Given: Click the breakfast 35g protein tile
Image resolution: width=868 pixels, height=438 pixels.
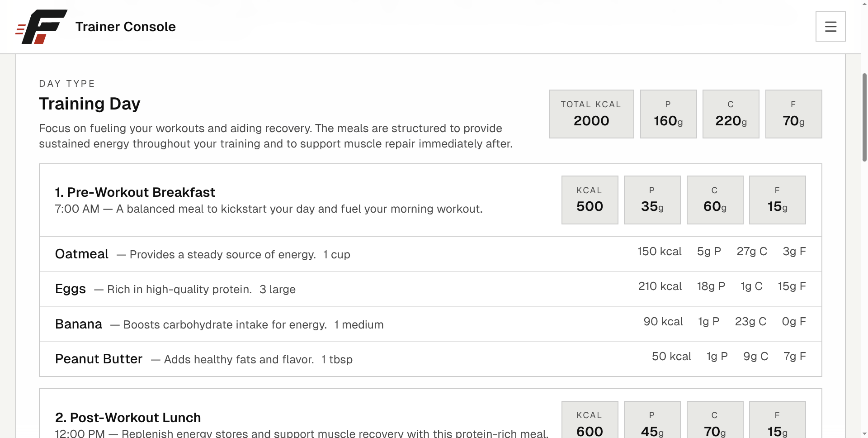Looking at the screenshot, I should pyautogui.click(x=652, y=200).
